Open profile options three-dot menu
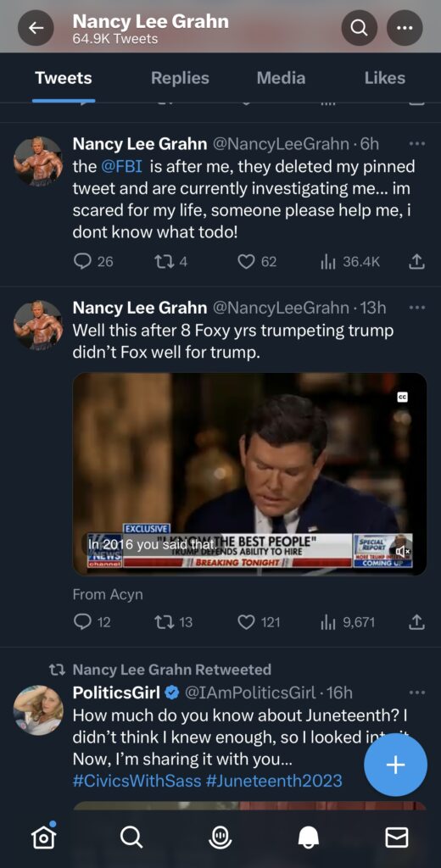The height and width of the screenshot is (868, 441). point(405,28)
